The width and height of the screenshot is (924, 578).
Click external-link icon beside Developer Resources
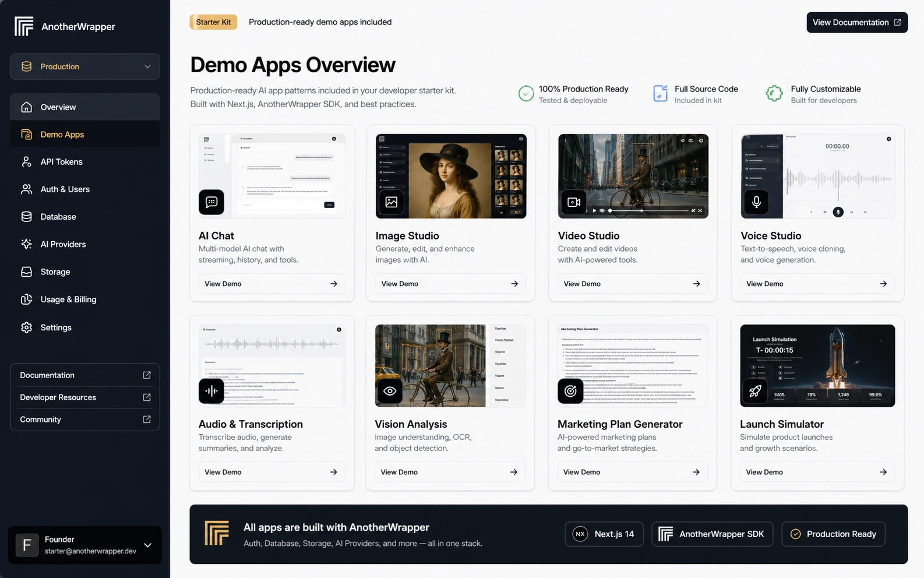pos(147,397)
